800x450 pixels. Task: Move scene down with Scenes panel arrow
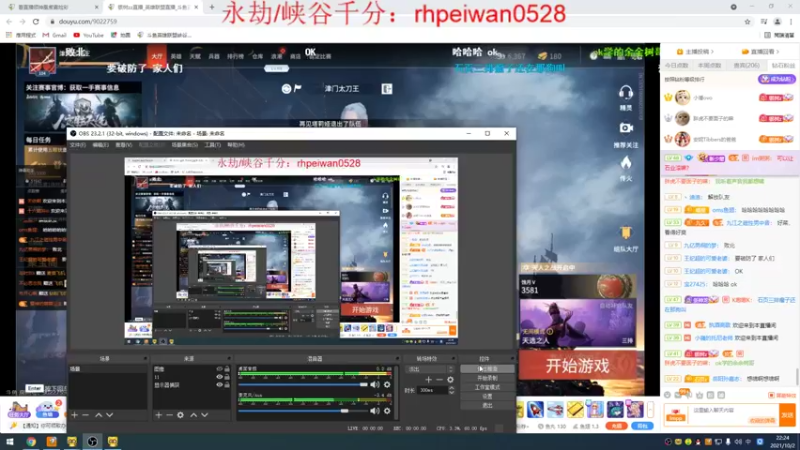109,415
